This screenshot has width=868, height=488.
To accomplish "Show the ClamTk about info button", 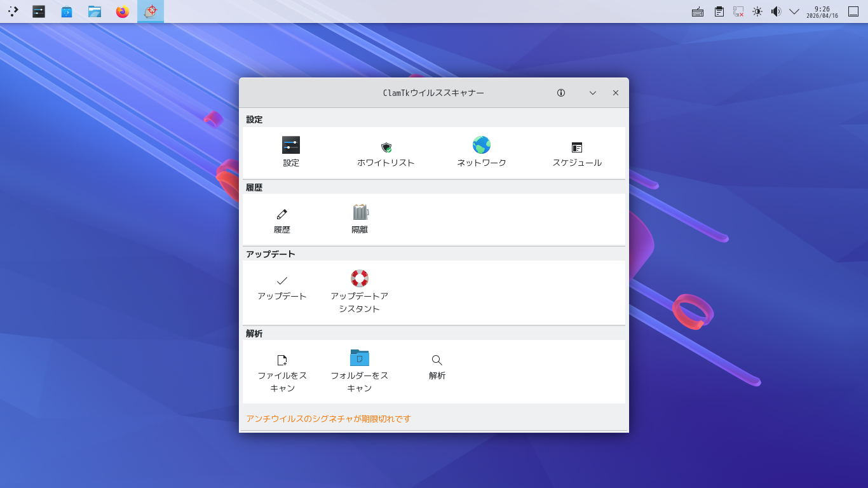I will click(x=561, y=93).
